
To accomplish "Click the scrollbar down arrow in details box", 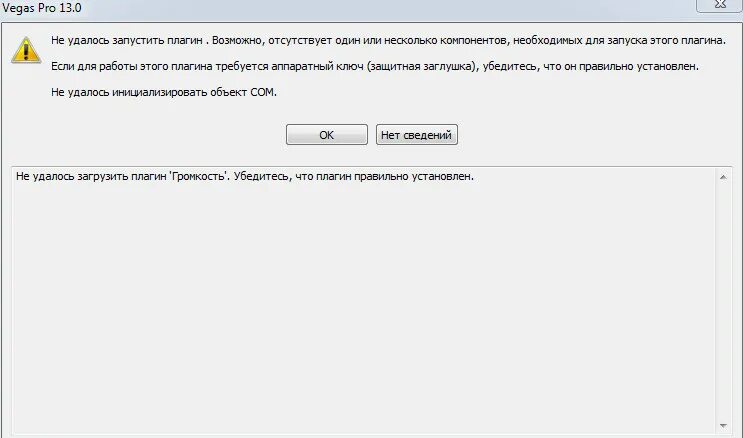I will tap(724, 428).
